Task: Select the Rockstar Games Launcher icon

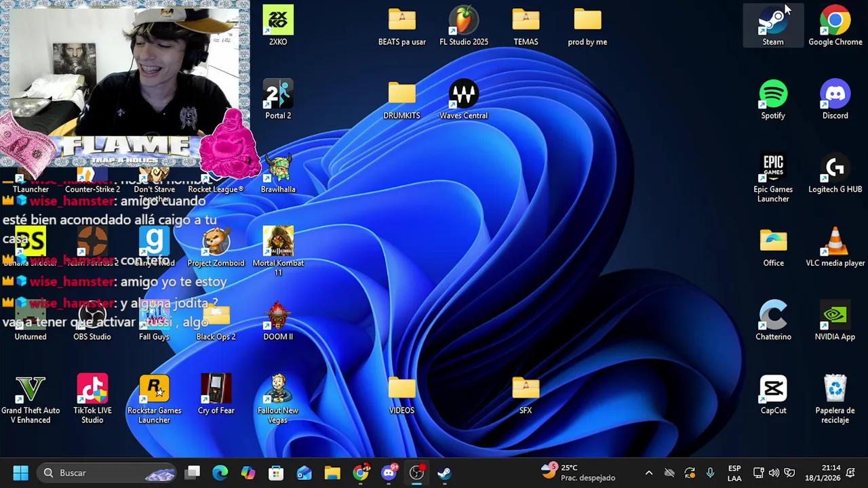Action: (x=155, y=399)
